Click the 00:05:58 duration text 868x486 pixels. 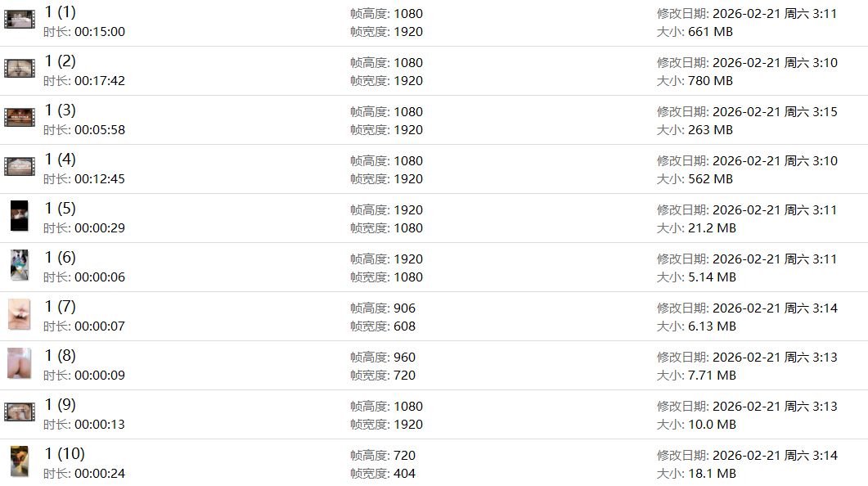(99, 130)
